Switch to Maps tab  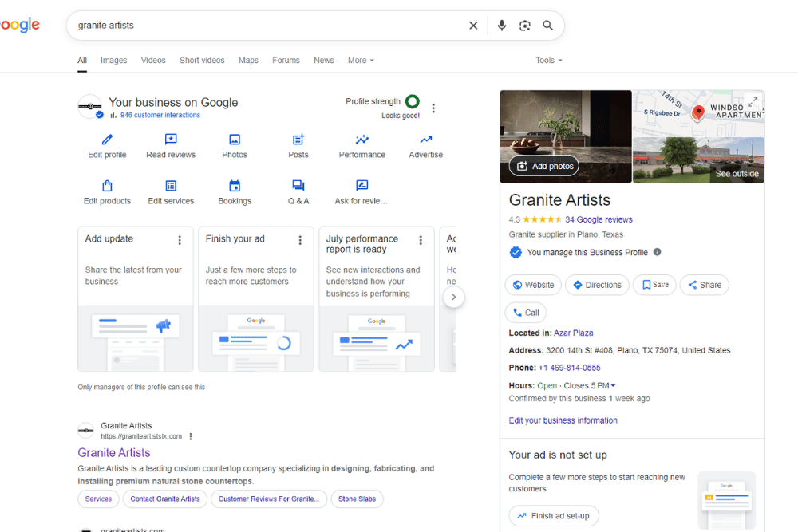(x=248, y=60)
